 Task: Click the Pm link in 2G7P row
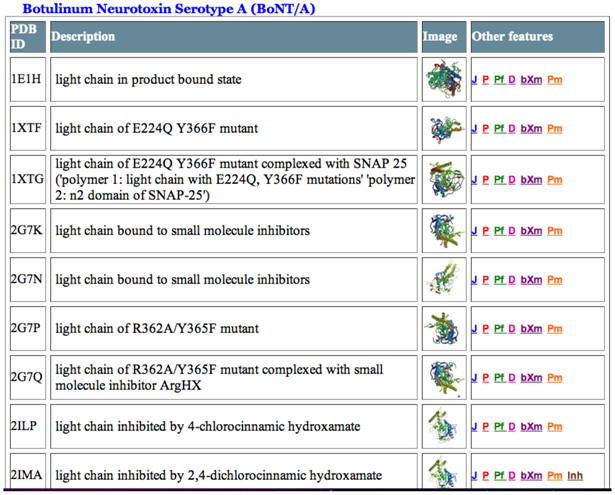(555, 329)
